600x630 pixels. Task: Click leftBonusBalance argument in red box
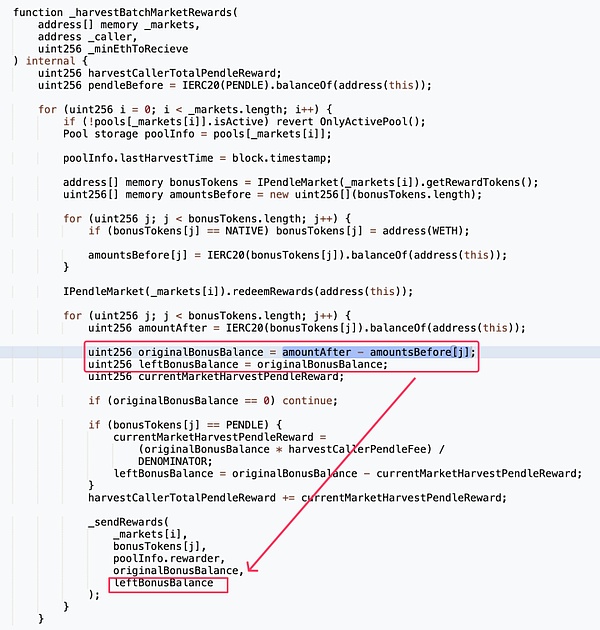(164, 583)
